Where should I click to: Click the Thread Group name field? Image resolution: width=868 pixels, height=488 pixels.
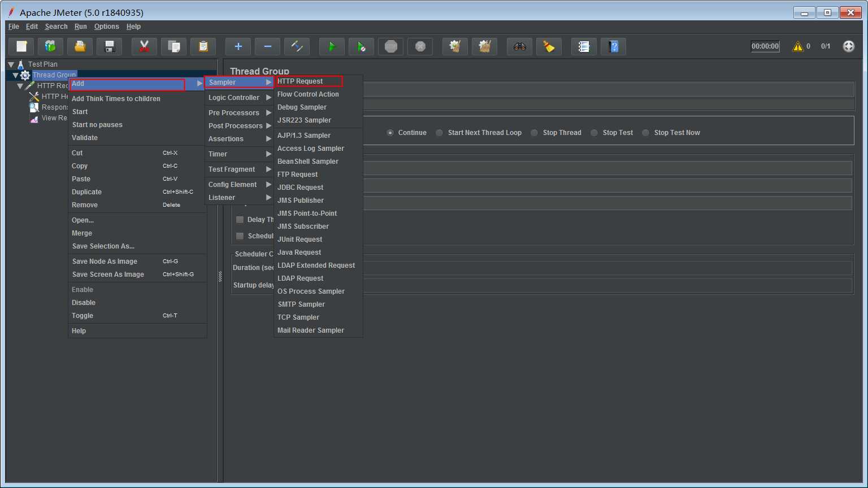coord(608,89)
